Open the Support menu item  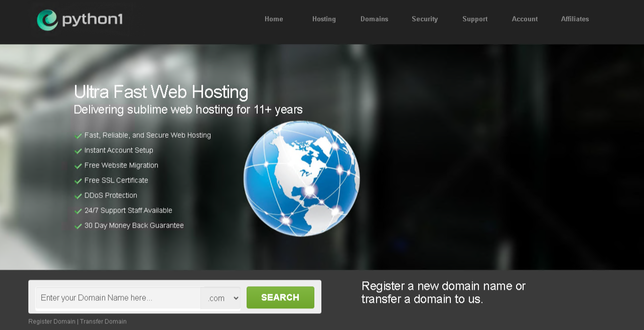tap(475, 19)
